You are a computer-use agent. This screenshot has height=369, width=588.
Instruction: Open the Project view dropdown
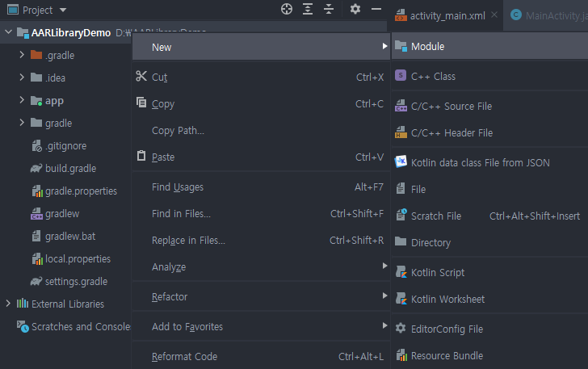[x=63, y=10]
